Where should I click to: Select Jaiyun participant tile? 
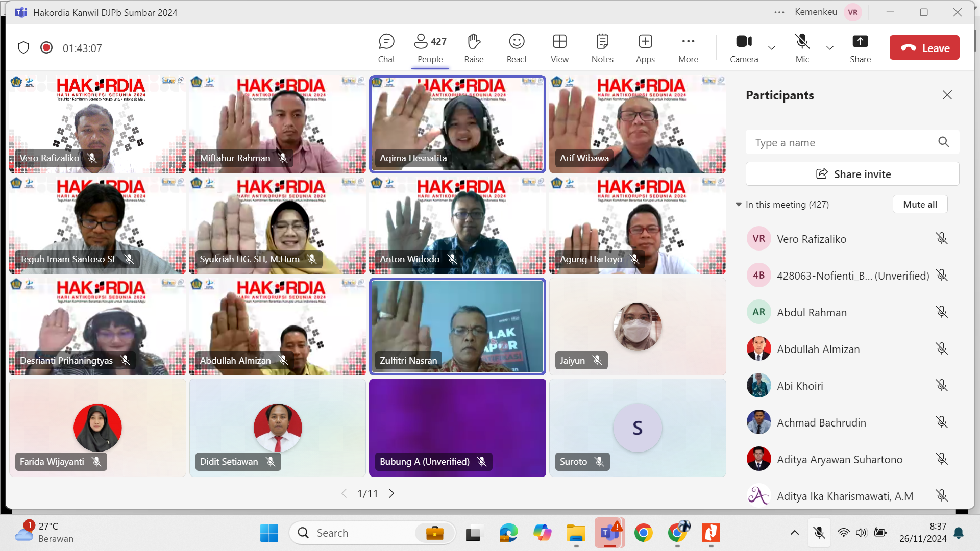tap(638, 327)
